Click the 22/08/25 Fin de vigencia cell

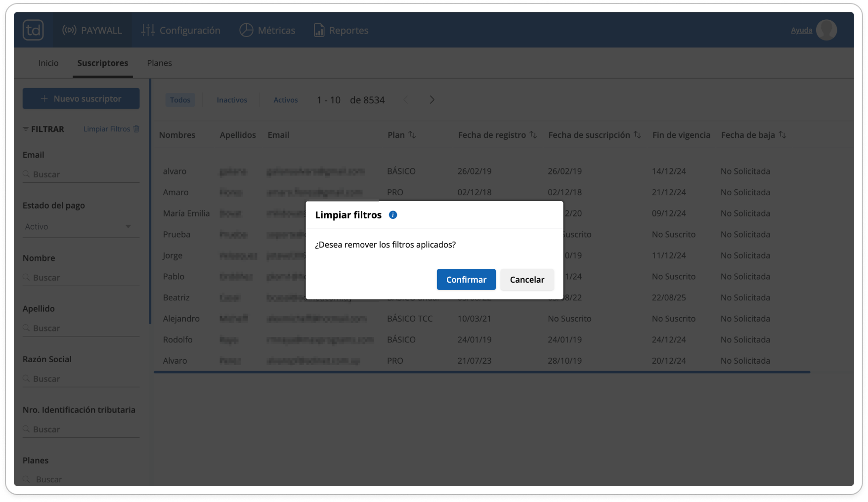(x=669, y=297)
